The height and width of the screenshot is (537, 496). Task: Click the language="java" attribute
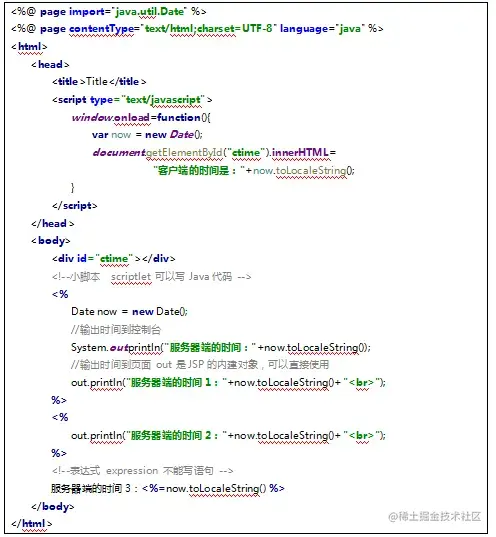click(323, 28)
